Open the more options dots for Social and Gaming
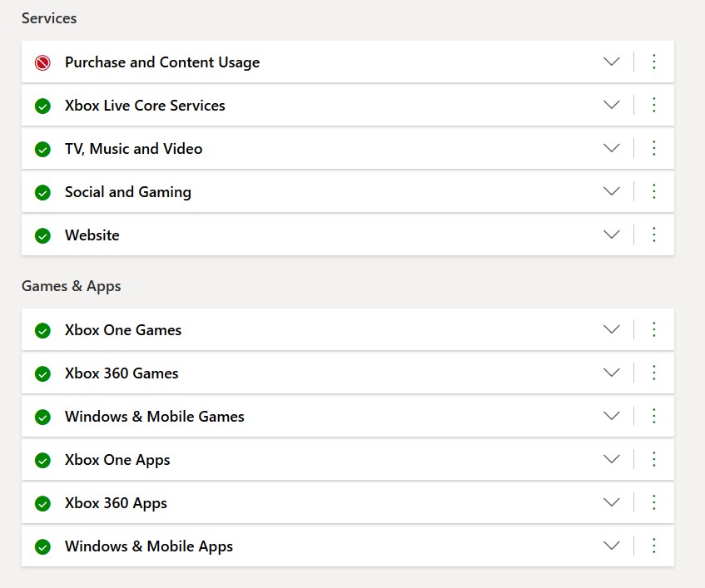 654,191
